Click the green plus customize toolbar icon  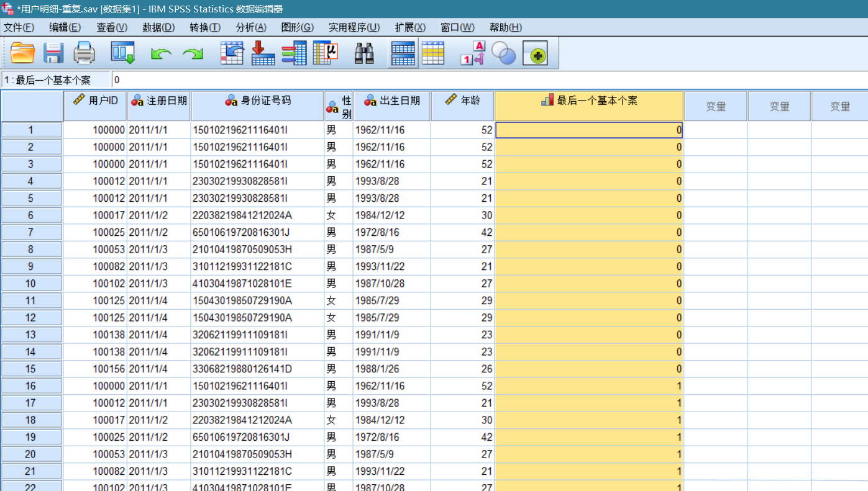pyautogui.click(x=535, y=54)
